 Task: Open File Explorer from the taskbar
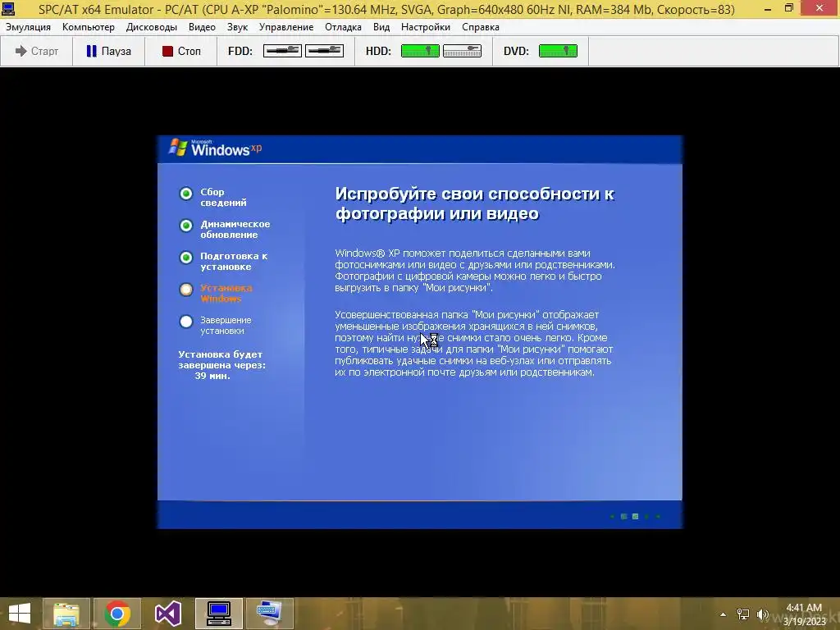point(66,614)
